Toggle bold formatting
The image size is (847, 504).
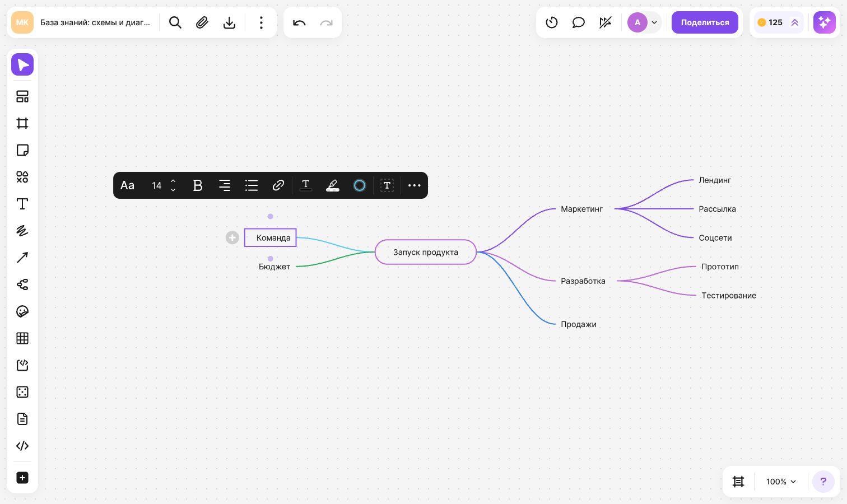(198, 185)
